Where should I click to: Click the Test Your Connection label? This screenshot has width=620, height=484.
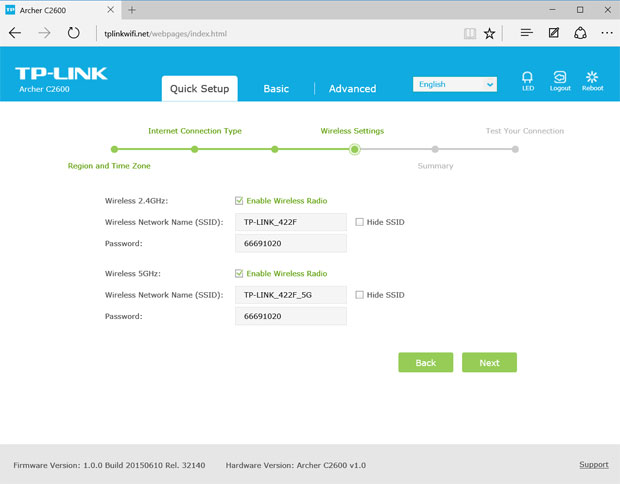tap(525, 131)
